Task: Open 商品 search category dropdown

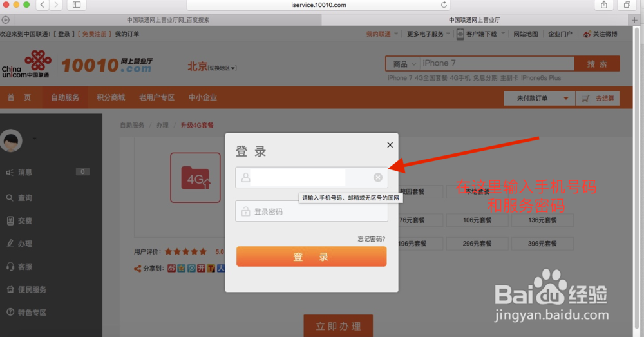Action: pos(403,64)
